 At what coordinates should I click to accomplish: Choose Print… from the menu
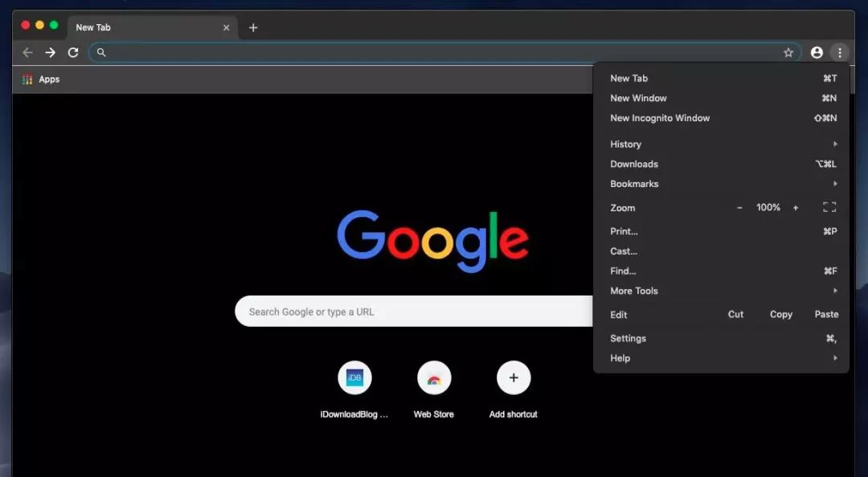pyautogui.click(x=721, y=231)
